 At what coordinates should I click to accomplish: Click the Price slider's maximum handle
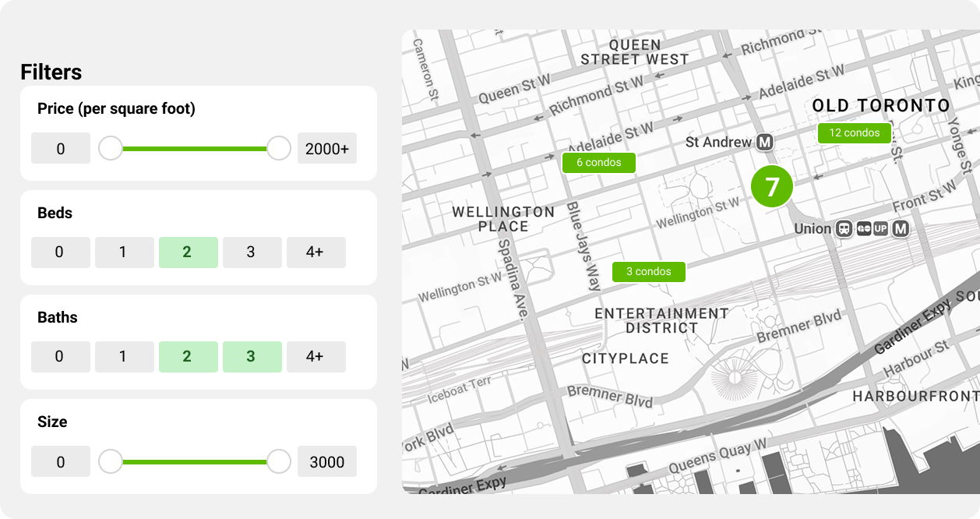click(278, 148)
